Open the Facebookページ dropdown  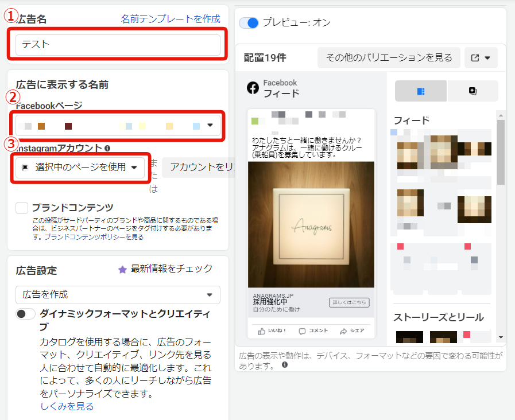pos(210,125)
